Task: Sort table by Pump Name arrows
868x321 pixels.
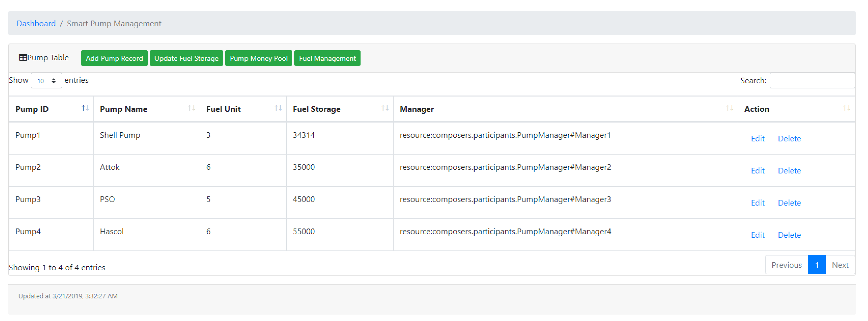Action: pos(191,108)
